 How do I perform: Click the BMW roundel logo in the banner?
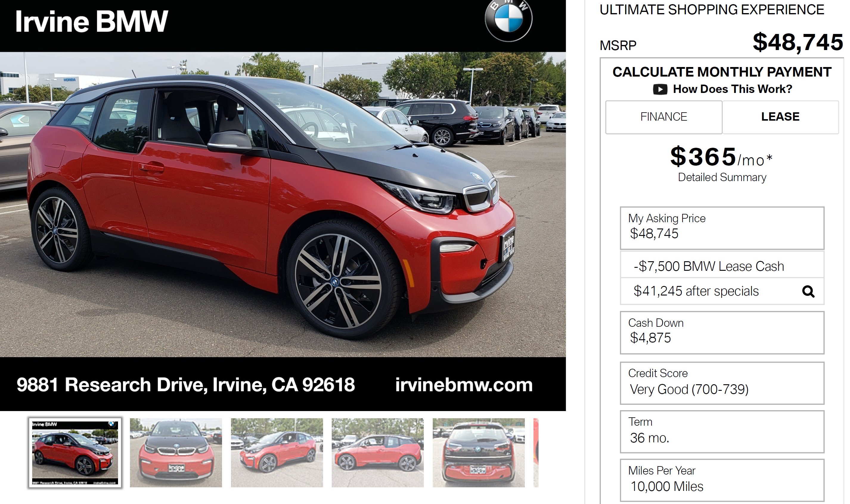[x=508, y=19]
